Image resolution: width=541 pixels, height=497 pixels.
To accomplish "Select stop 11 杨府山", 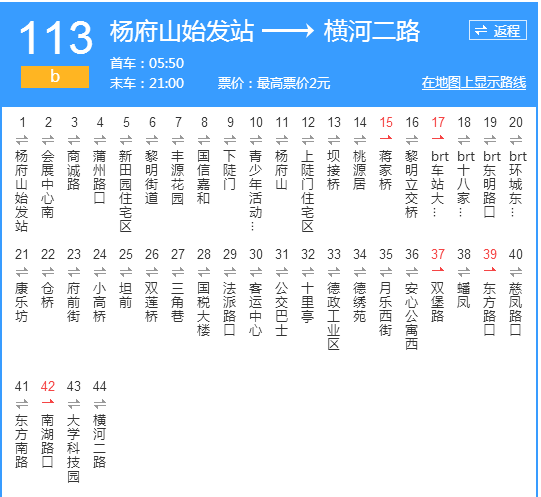I will click(x=282, y=170).
